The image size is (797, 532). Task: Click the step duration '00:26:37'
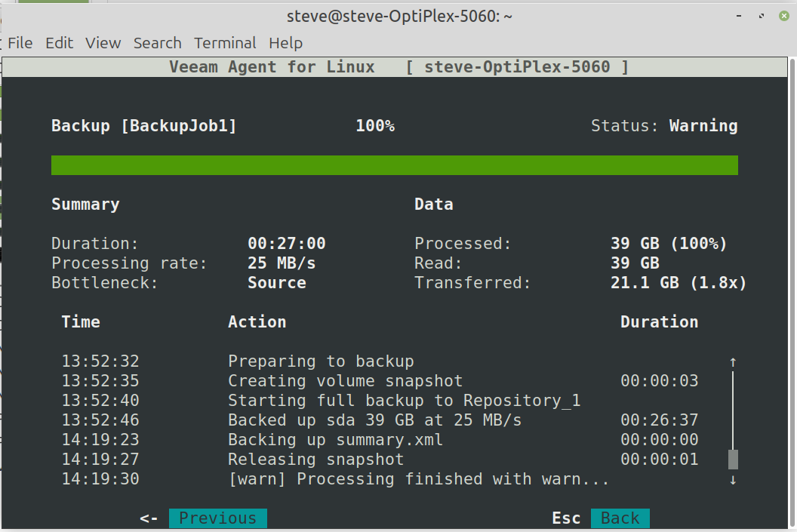click(659, 420)
